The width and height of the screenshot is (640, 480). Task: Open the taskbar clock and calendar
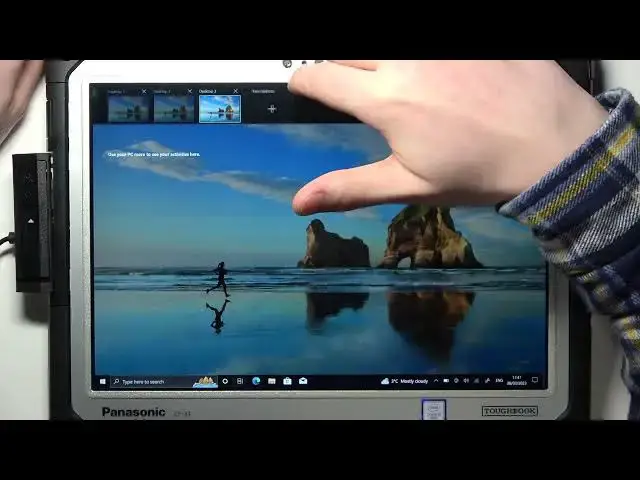pyautogui.click(x=517, y=381)
